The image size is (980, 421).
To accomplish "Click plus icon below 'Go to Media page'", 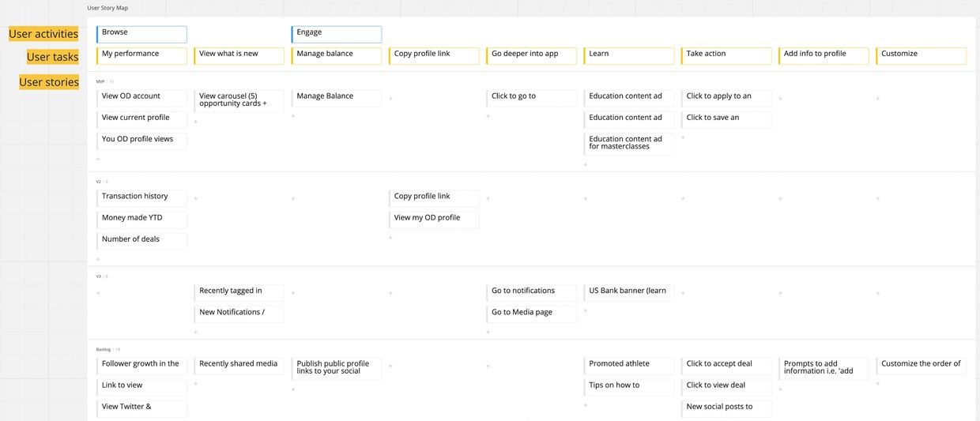I will [488, 333].
